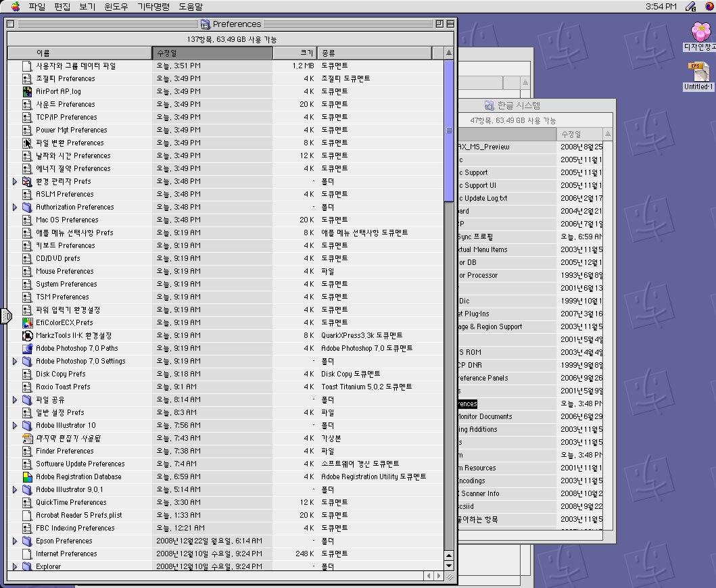
Task: Click the EfiColorECX.Prefs file icon
Action: 27,322
